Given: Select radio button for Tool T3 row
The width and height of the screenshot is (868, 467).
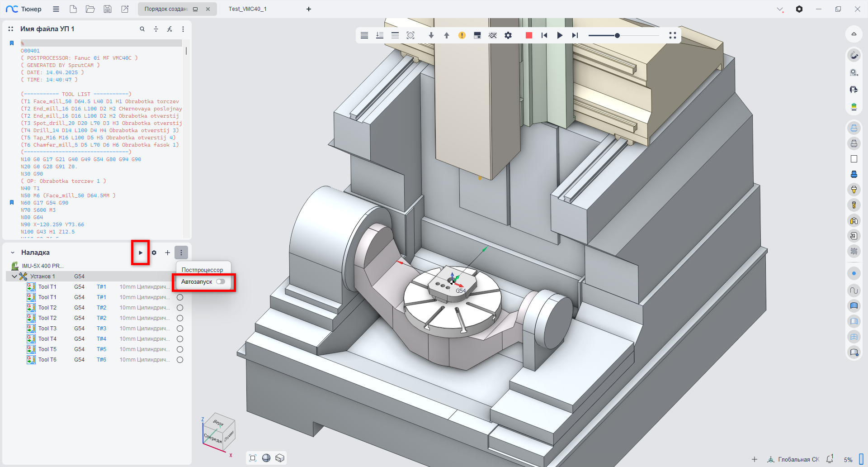Looking at the screenshot, I should (180, 329).
